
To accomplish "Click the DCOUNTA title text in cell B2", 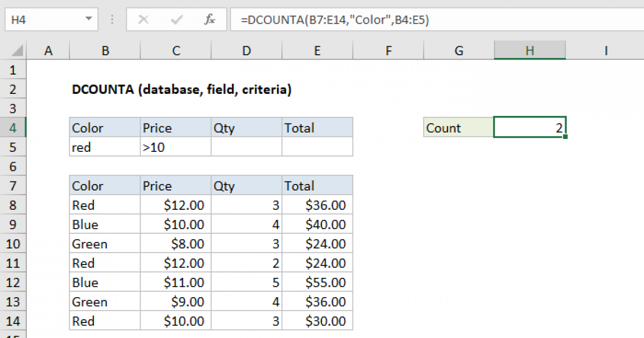I will coord(182,90).
